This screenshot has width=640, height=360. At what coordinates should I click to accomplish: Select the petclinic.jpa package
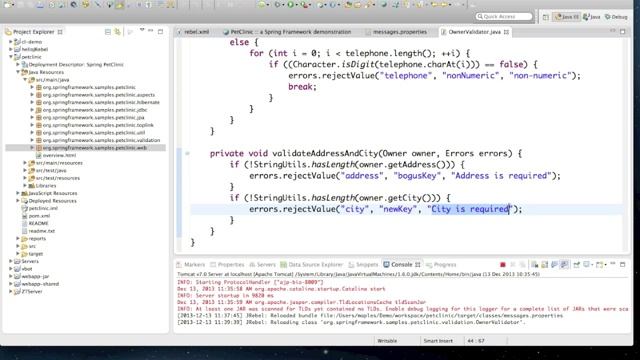click(x=93, y=118)
